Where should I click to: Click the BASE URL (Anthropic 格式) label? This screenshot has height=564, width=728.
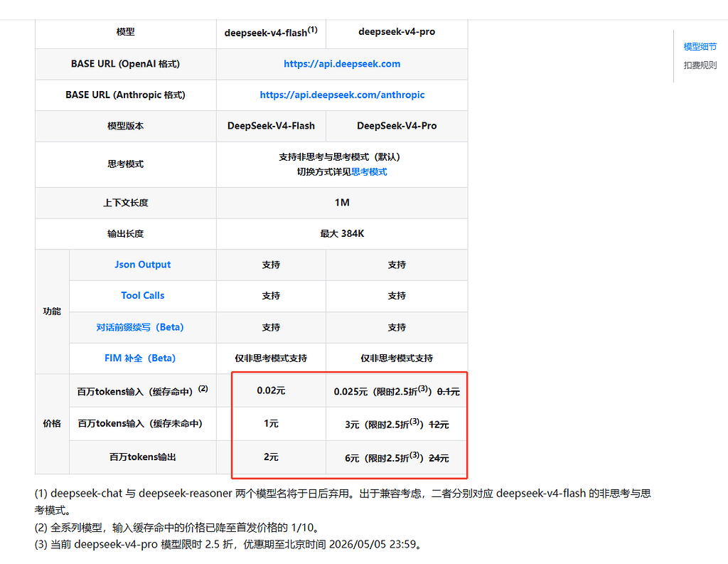(125, 95)
